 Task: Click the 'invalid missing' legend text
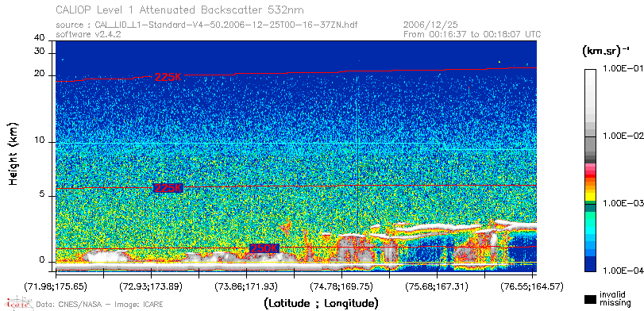pos(615,299)
